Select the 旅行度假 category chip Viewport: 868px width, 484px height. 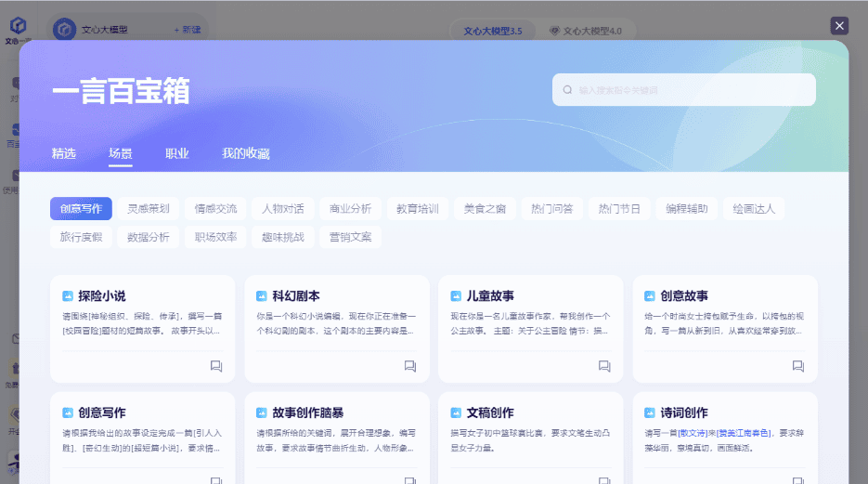click(x=81, y=237)
